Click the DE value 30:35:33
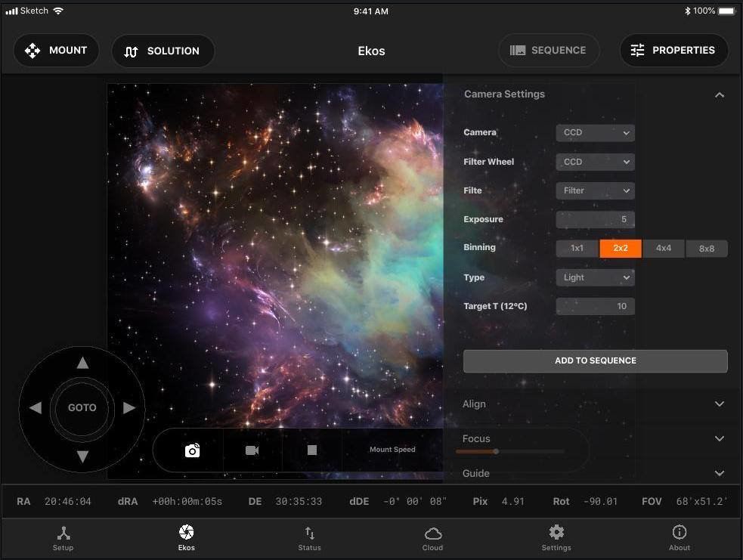743x560 pixels. click(x=299, y=501)
